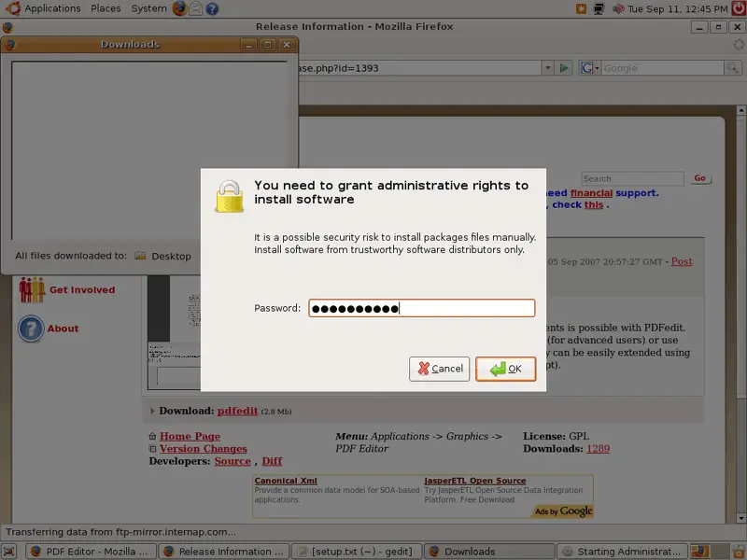
Task: Open the Applications menu
Action: click(x=52, y=8)
